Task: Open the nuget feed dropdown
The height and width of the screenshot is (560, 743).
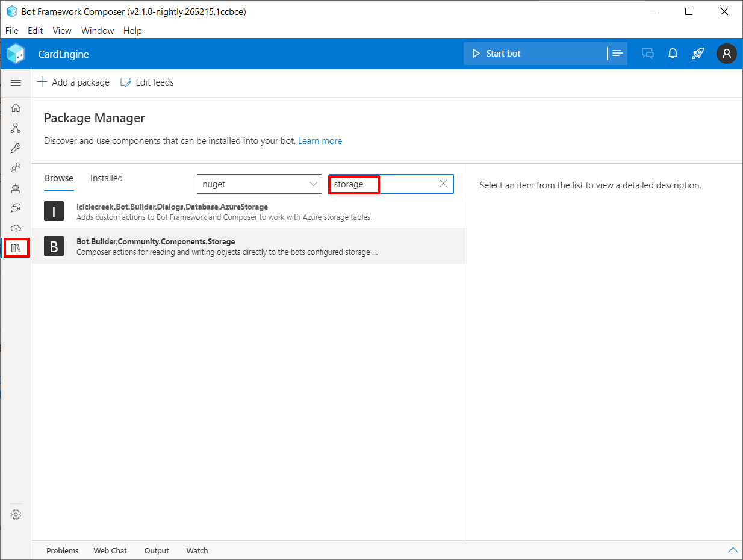Action: [259, 184]
